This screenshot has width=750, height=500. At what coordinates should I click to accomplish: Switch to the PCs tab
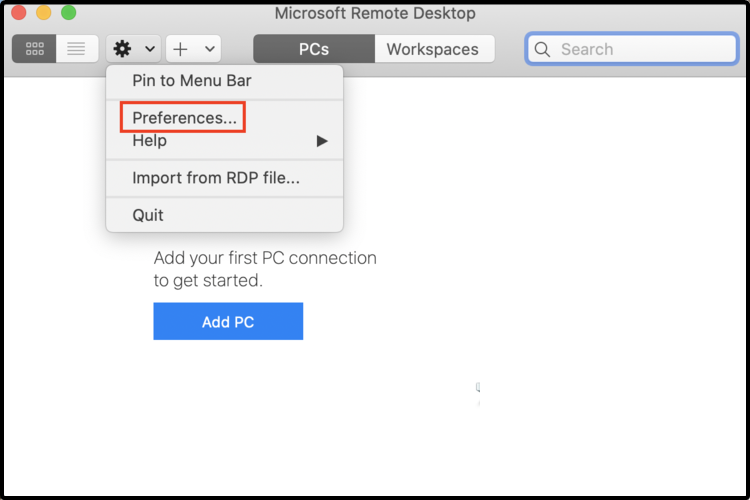click(314, 49)
